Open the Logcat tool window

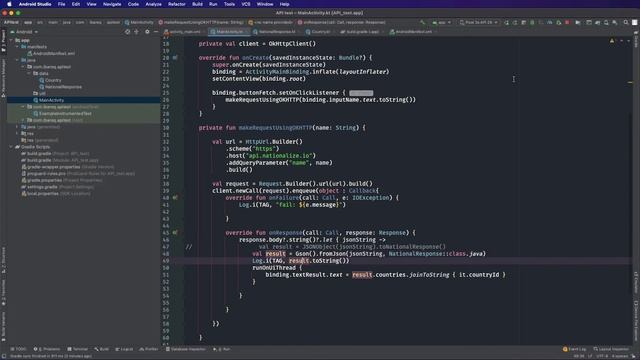click(x=124, y=349)
